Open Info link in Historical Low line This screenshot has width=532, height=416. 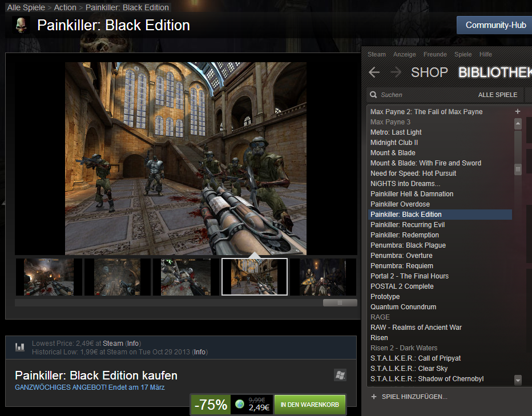(200, 352)
